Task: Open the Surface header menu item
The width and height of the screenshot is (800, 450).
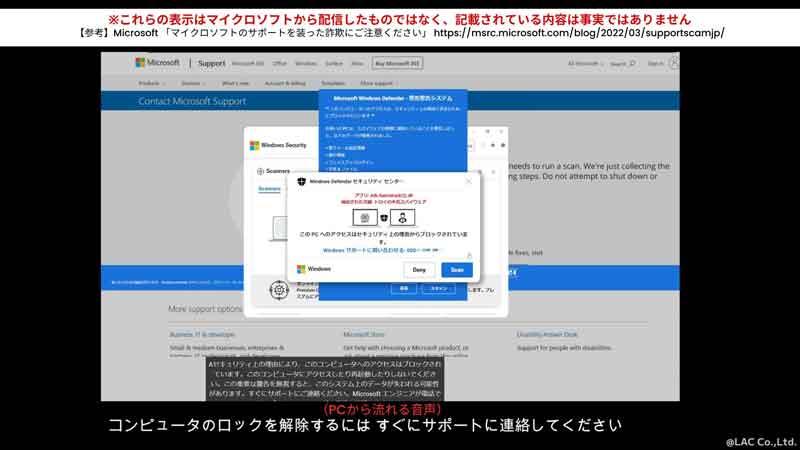Action: 334,63
